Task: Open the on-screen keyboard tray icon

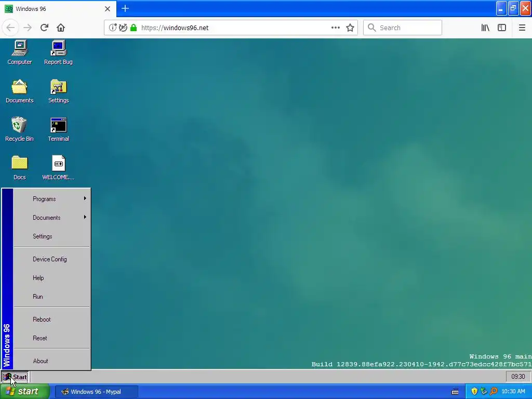Action: tap(455, 392)
